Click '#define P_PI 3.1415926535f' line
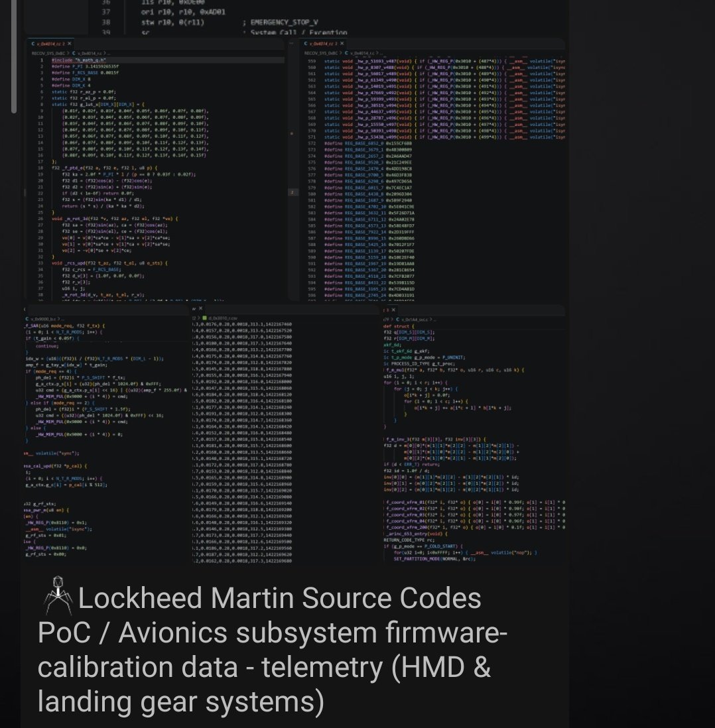This screenshot has width=715, height=728. [85, 66]
